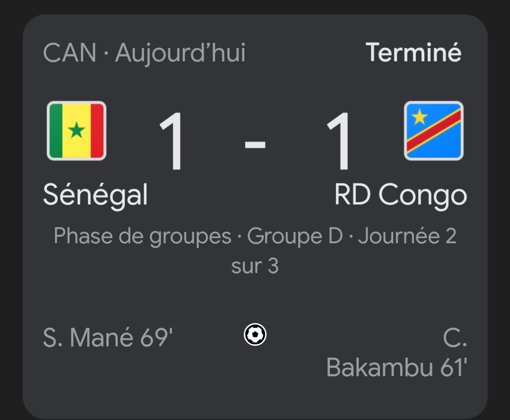
Task: Click the Aujourd'hui date label
Action: [180, 52]
